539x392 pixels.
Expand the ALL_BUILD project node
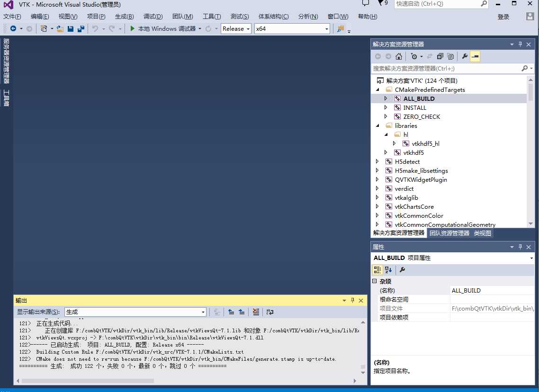386,98
